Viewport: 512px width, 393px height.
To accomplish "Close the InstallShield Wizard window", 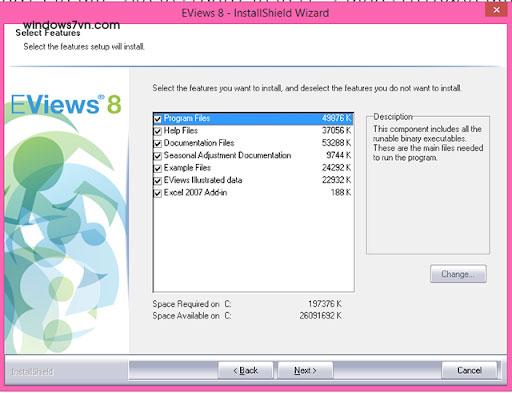I will click(496, 10).
